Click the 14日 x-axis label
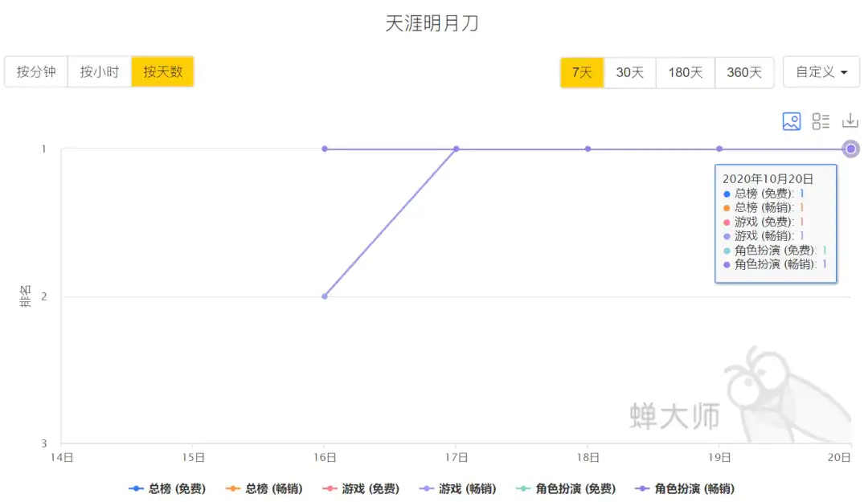 pyautogui.click(x=61, y=457)
